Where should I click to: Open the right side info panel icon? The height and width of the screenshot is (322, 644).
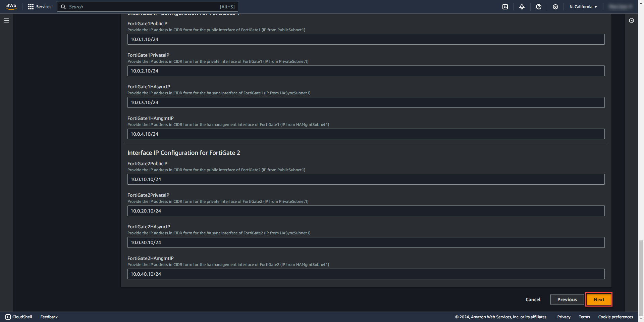632,20
